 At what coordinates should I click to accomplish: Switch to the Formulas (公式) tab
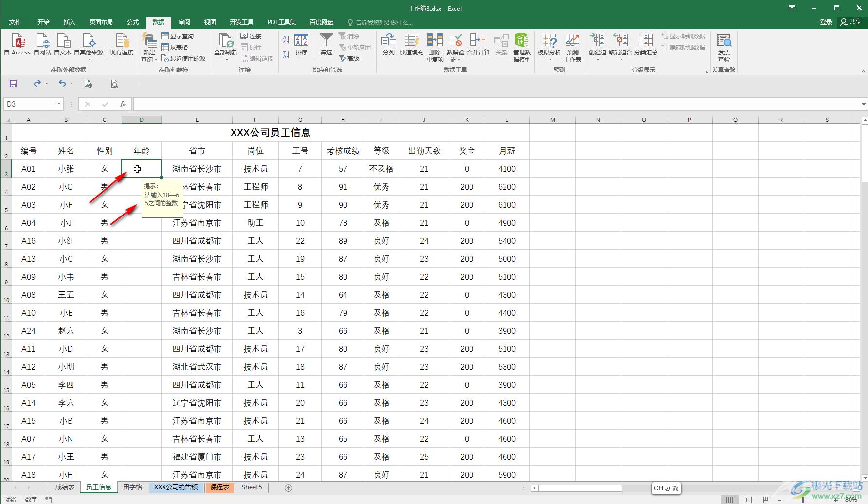[x=133, y=22]
